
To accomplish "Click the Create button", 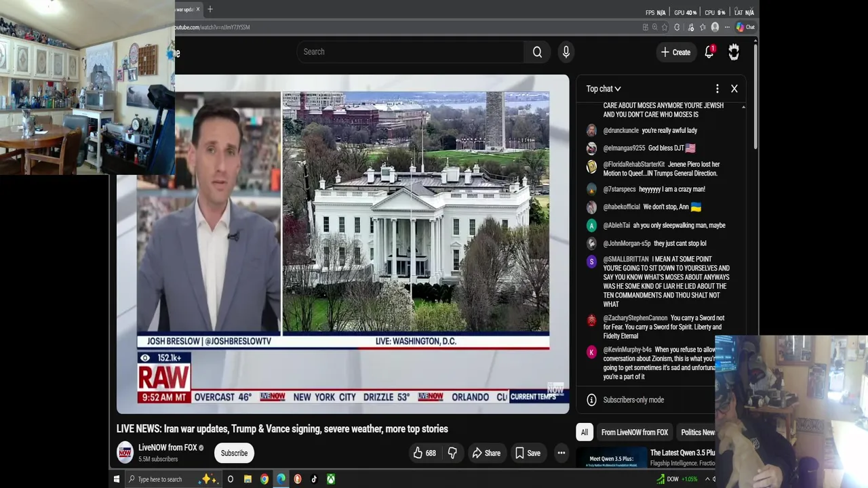I will [x=675, y=52].
